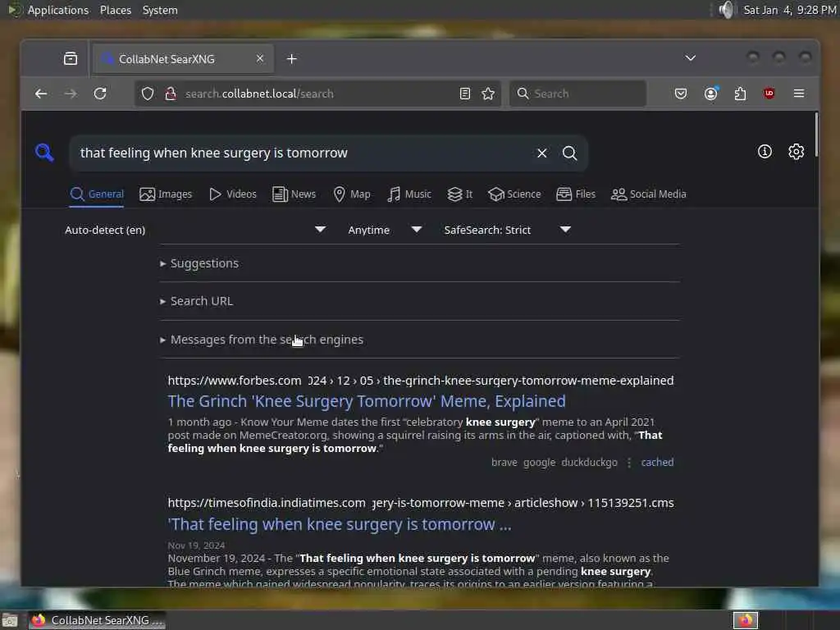Switch to Map category

[x=351, y=194]
